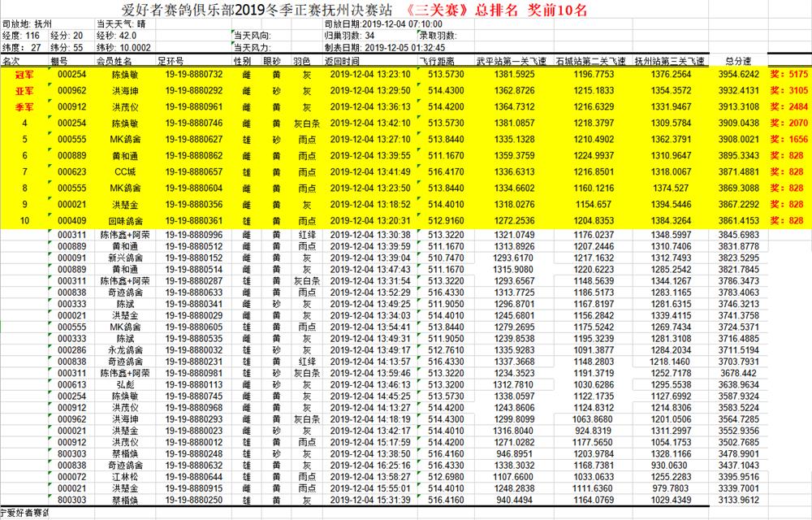Click ring number 19-19-8880862
Screen dimensions: 812x520
(194, 156)
